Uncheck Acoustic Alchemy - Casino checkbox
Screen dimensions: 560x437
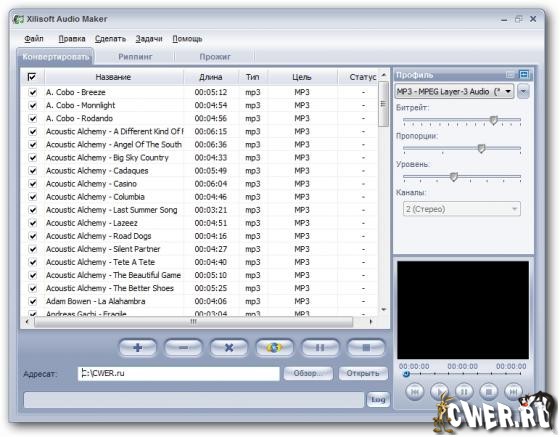(x=33, y=184)
